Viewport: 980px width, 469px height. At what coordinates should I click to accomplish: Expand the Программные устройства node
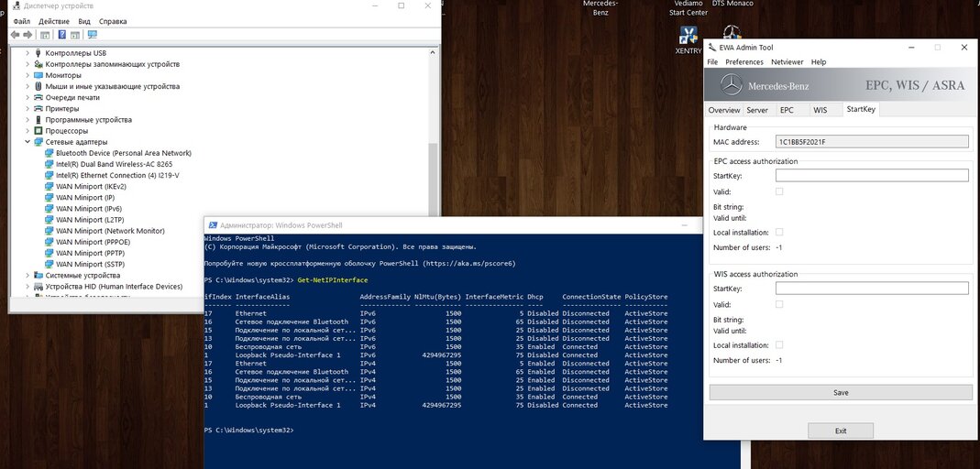pyautogui.click(x=28, y=120)
